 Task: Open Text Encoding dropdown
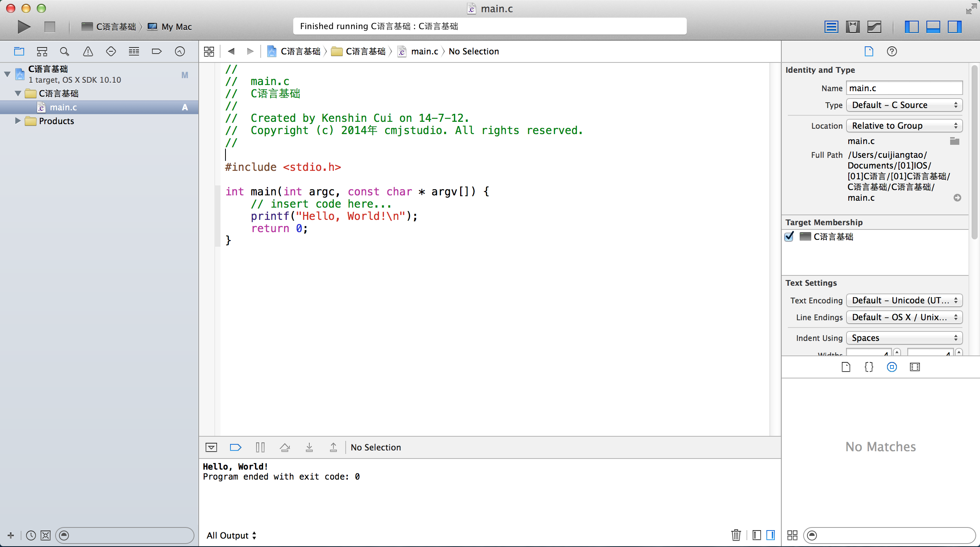904,300
